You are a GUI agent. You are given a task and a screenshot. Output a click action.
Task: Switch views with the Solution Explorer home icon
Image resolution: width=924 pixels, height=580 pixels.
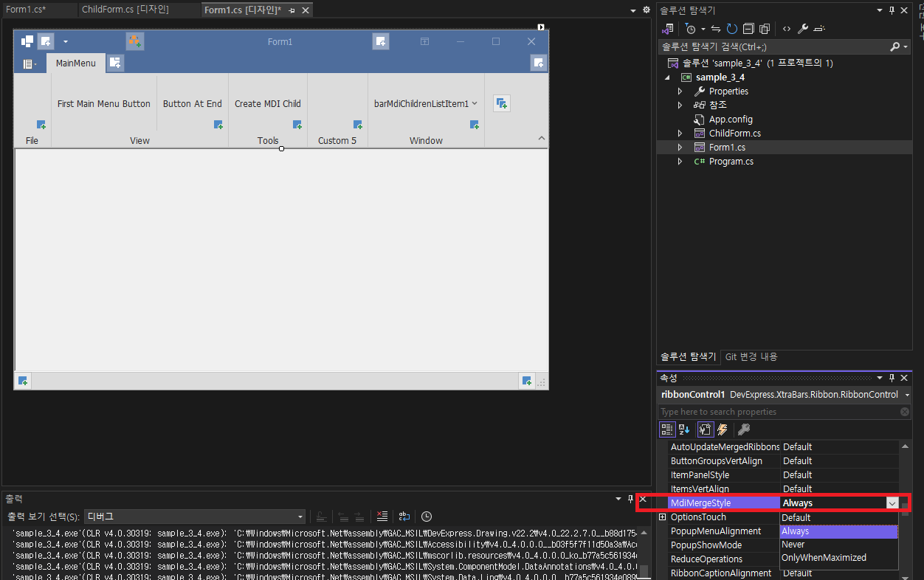669,29
